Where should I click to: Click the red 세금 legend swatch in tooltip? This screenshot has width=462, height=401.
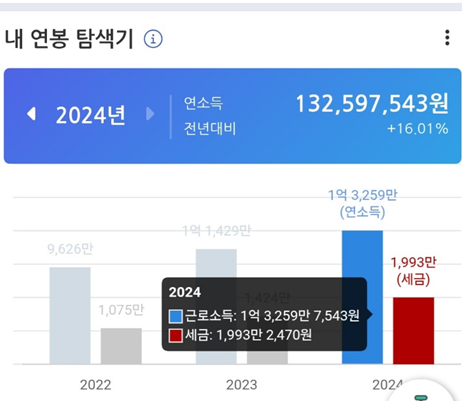(x=175, y=336)
